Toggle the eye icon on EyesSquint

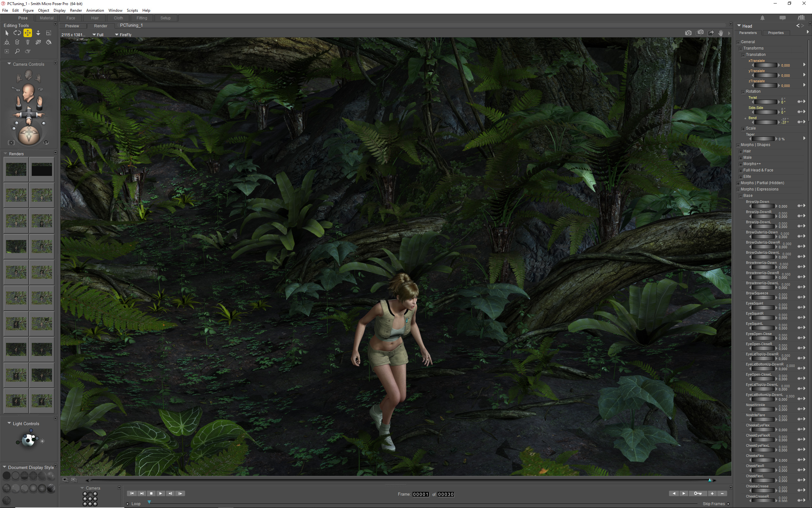800,307
